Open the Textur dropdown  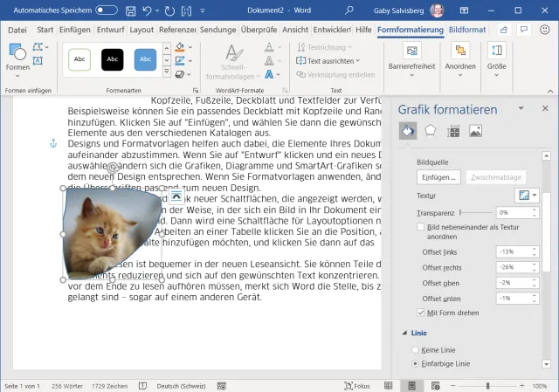pyautogui.click(x=527, y=196)
